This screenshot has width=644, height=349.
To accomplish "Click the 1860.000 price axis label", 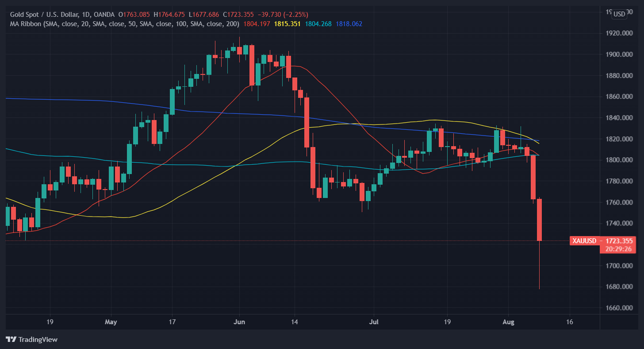I will pos(620,97).
